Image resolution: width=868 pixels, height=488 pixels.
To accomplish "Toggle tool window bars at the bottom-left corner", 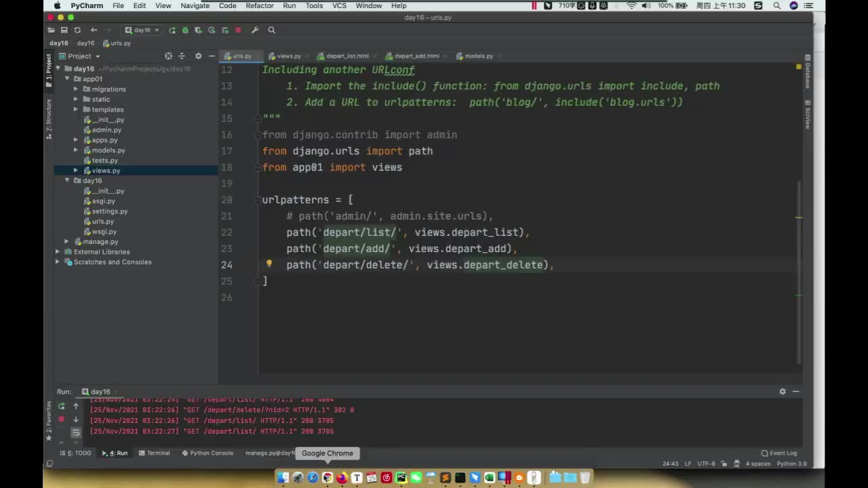I will (49, 464).
